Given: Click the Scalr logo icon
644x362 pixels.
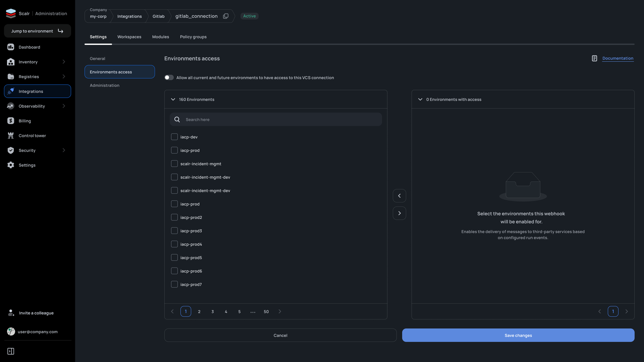Looking at the screenshot, I should coord(11,13).
